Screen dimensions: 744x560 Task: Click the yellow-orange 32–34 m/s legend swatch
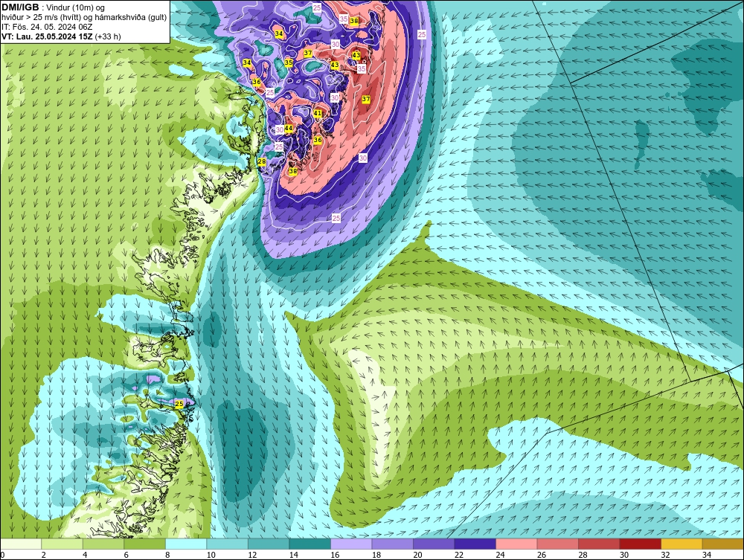click(x=682, y=544)
